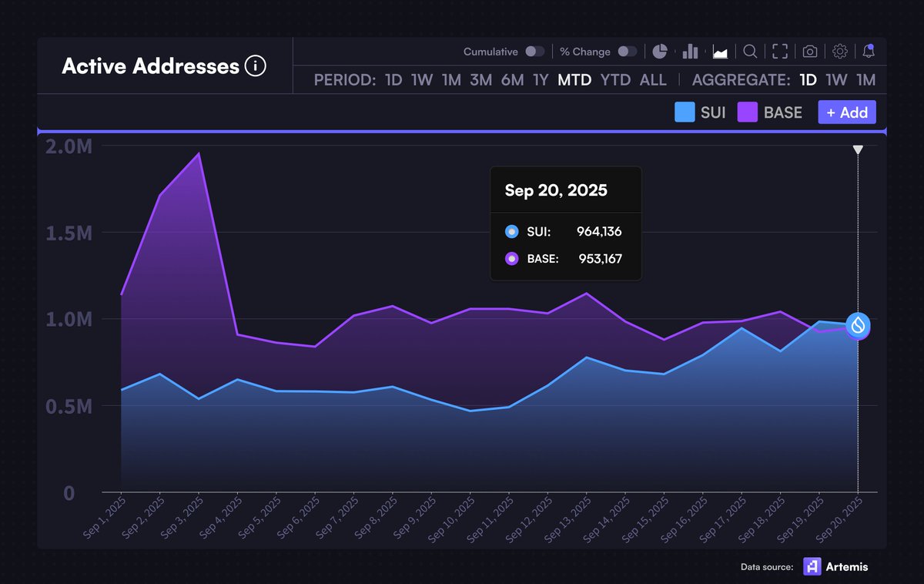Choose ALL period range
This screenshot has width=924, height=584.
(653, 80)
